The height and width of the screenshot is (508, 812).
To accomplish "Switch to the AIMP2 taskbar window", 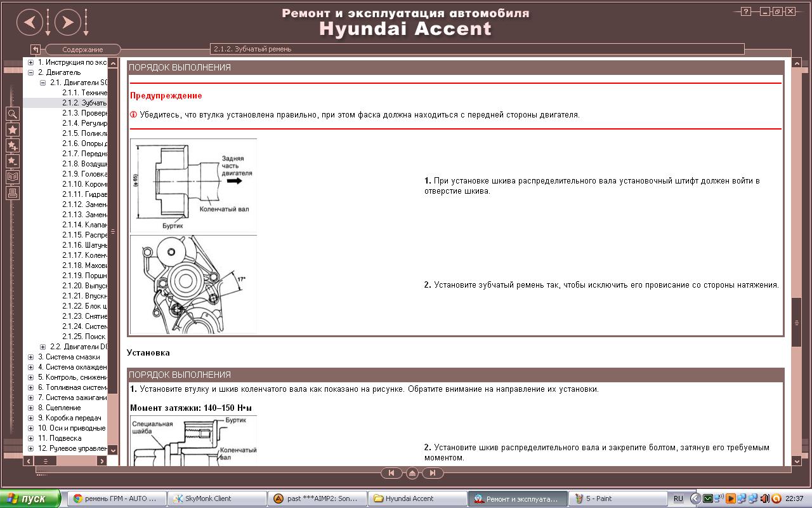I will click(318, 498).
